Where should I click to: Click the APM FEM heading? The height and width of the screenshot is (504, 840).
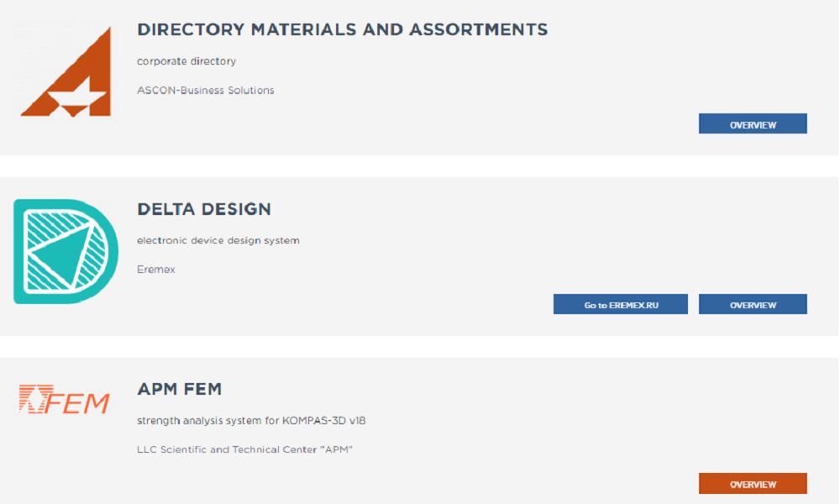click(x=180, y=389)
